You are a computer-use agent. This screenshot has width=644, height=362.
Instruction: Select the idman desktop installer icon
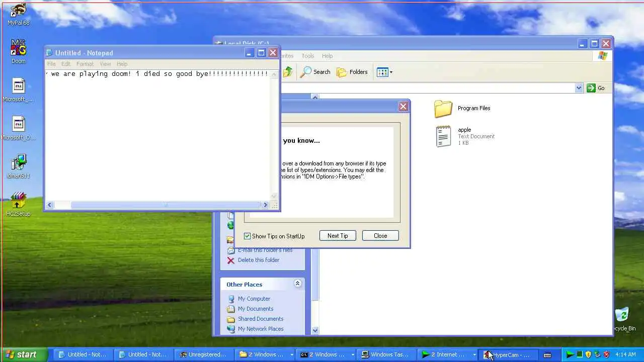(x=18, y=166)
